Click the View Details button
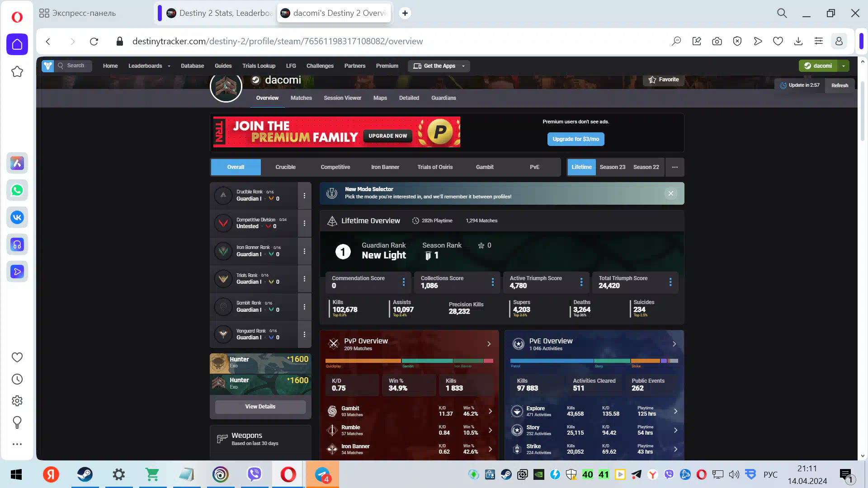Image resolution: width=868 pixels, height=488 pixels. [260, 407]
